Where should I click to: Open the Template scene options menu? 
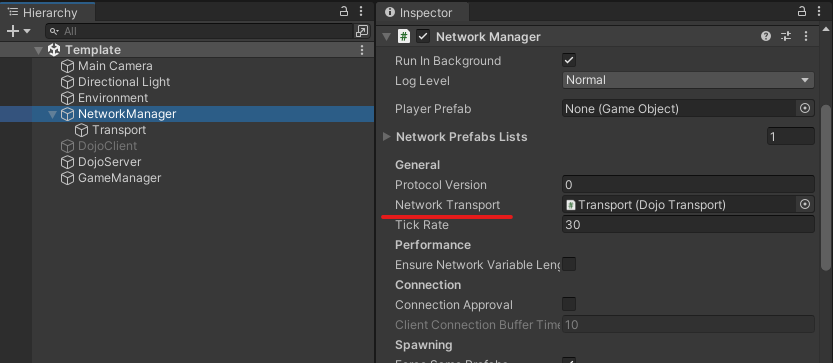[362, 50]
